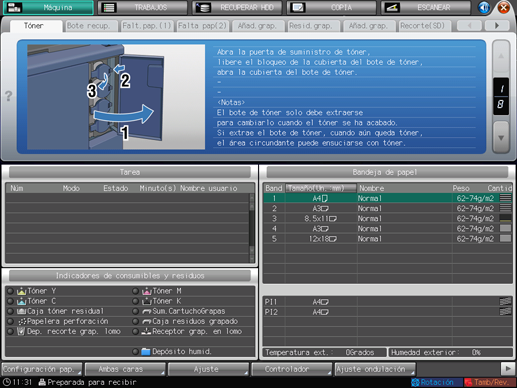
Task: Show previous help tabs with left arrow
Action: pos(469,26)
